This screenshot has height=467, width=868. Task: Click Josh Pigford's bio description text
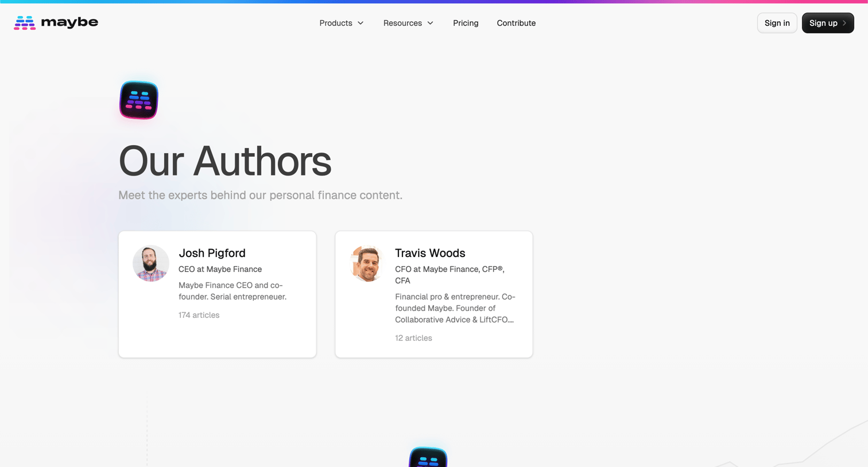tap(232, 291)
